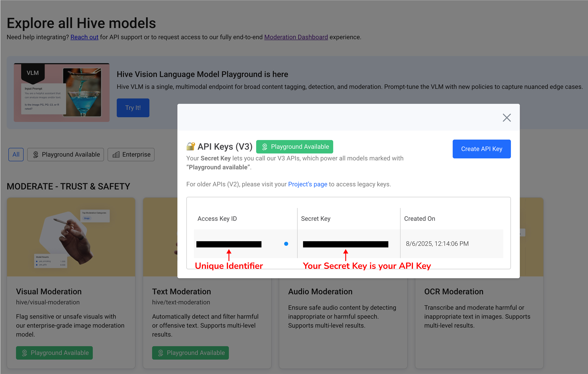This screenshot has height=374, width=588.
Task: Click the hive/visual-moderation model path
Action: [48, 302]
